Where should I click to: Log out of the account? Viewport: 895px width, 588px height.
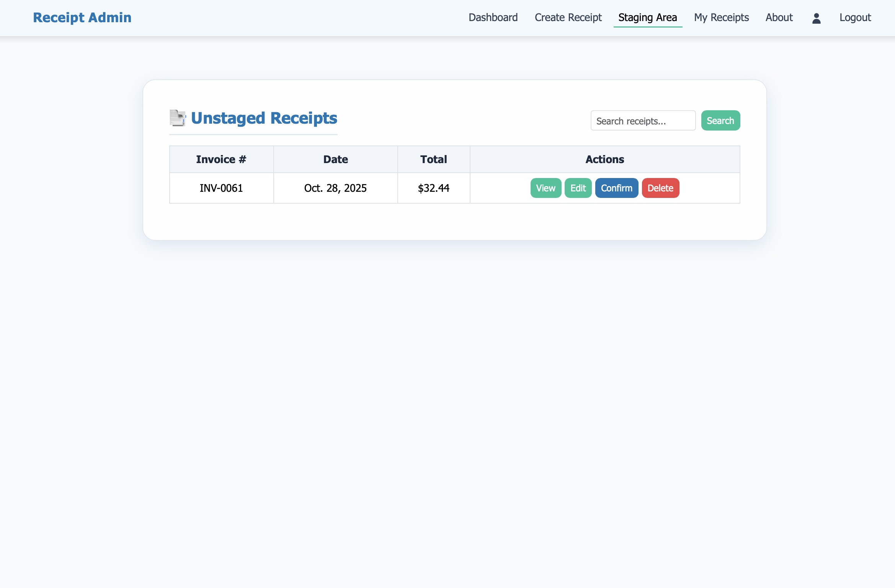click(x=855, y=18)
